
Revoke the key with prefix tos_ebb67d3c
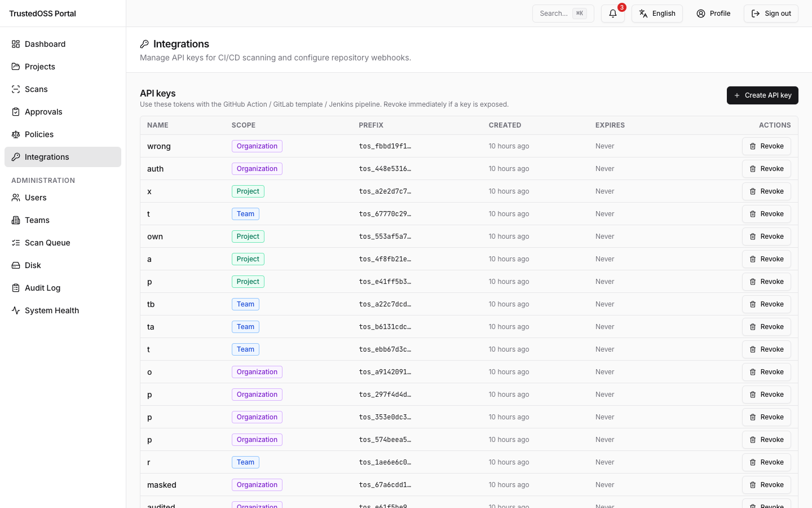tap(766, 349)
